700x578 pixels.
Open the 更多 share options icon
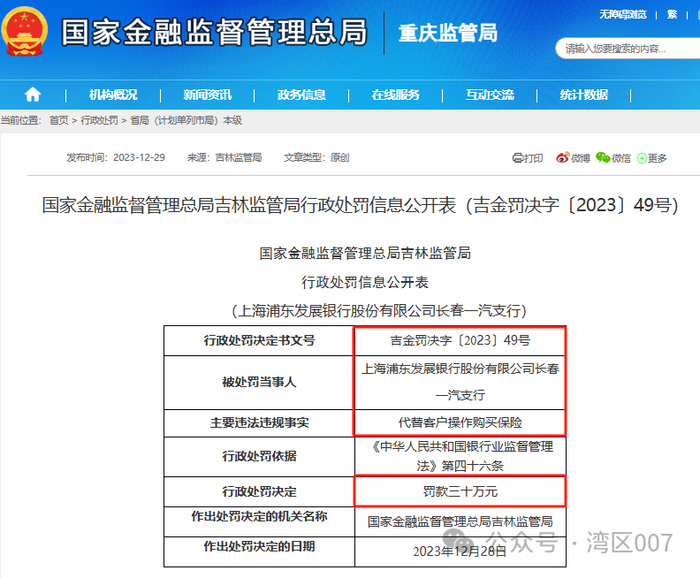[x=642, y=158]
